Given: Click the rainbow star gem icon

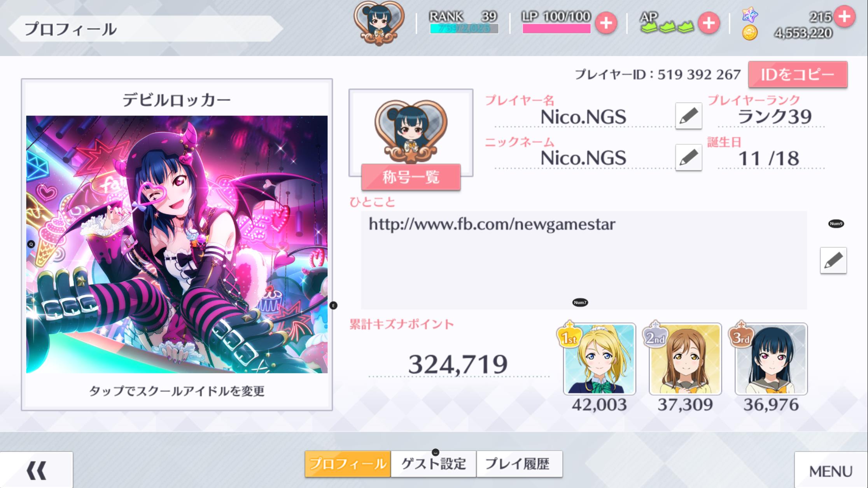Looking at the screenshot, I should [x=750, y=15].
